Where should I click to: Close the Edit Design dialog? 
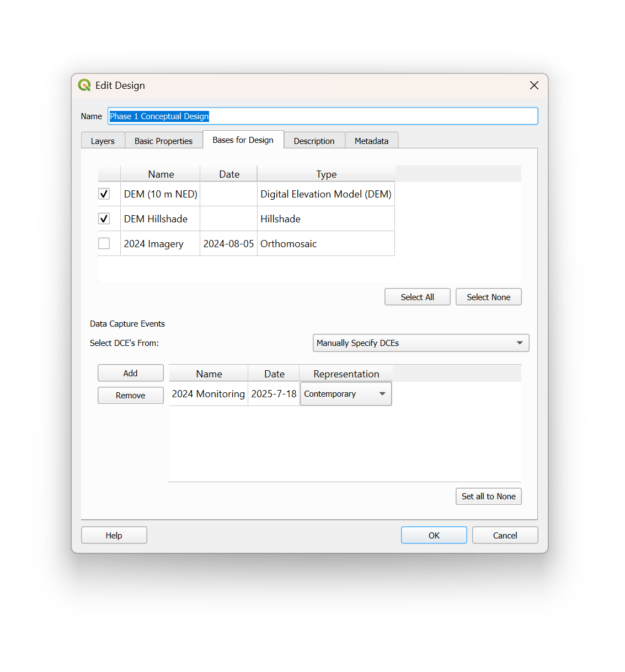point(534,85)
